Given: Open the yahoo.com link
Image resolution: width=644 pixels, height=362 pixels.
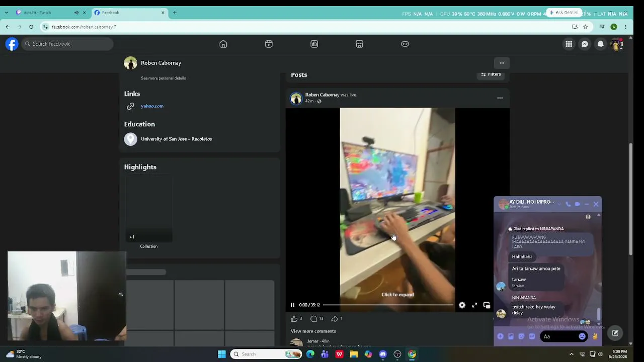Looking at the screenshot, I should coord(152,106).
